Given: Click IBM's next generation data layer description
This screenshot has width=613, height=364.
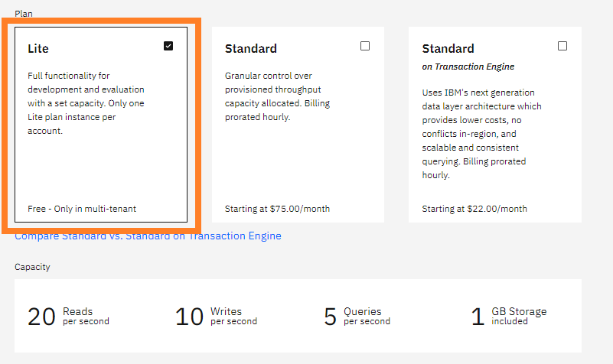Looking at the screenshot, I should pos(481,133).
